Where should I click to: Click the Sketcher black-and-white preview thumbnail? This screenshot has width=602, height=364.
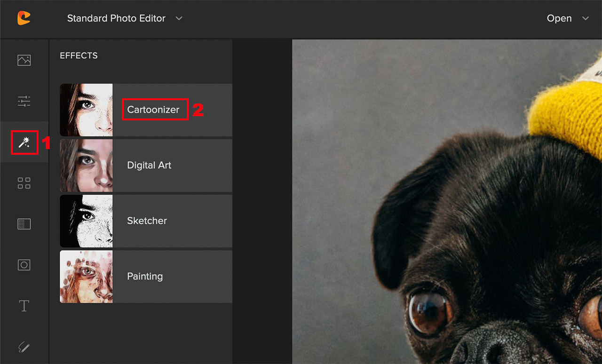(x=86, y=221)
